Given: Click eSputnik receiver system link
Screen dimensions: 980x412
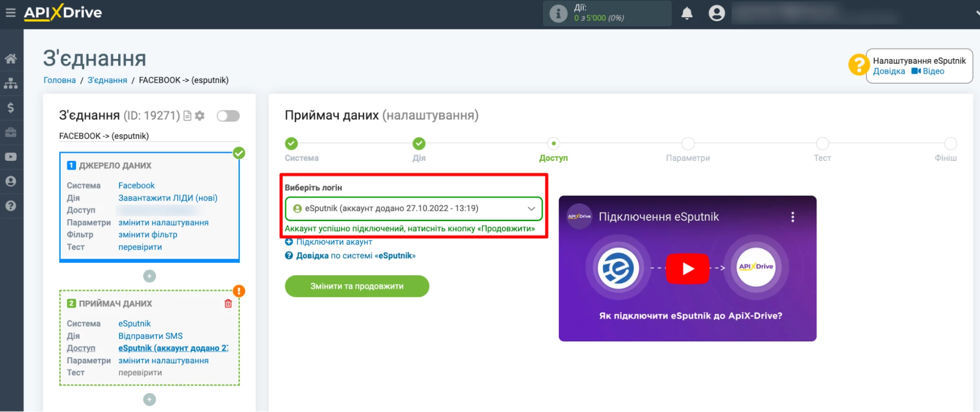Looking at the screenshot, I should 134,324.
